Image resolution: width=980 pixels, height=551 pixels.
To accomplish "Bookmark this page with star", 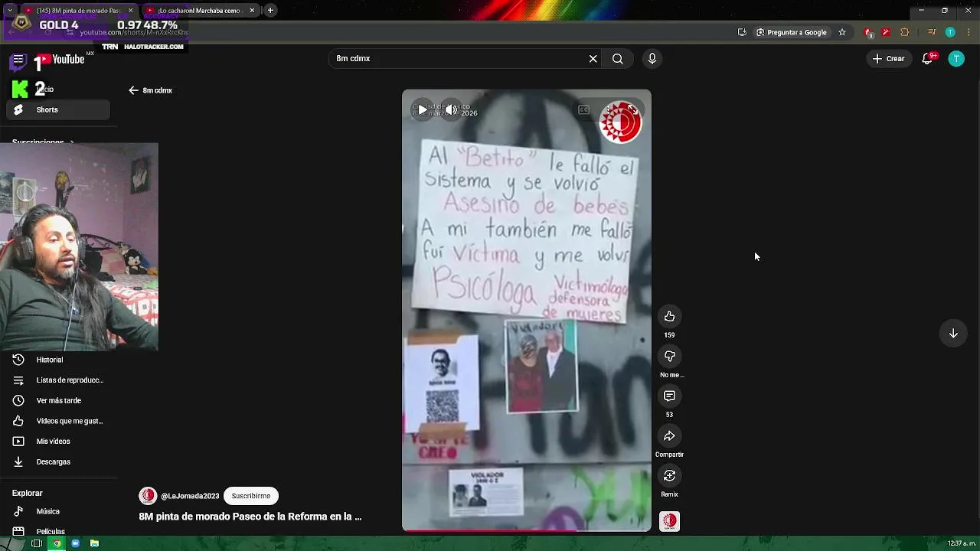I will (x=842, y=32).
